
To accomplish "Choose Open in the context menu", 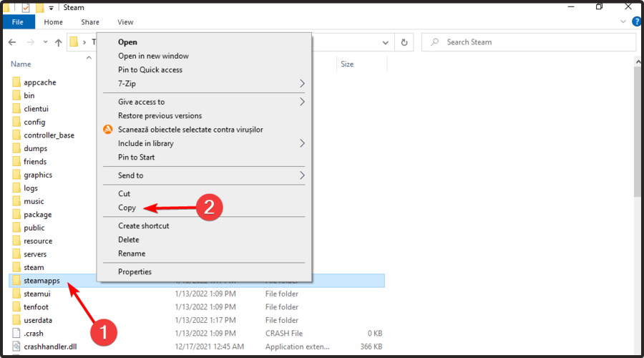I will (x=204, y=42).
